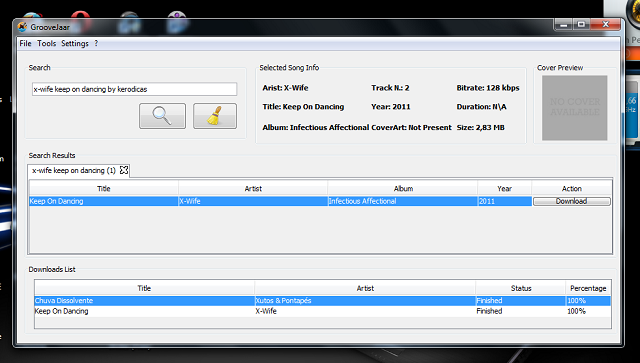Maximize the GrooveJaar window

click(581, 24)
